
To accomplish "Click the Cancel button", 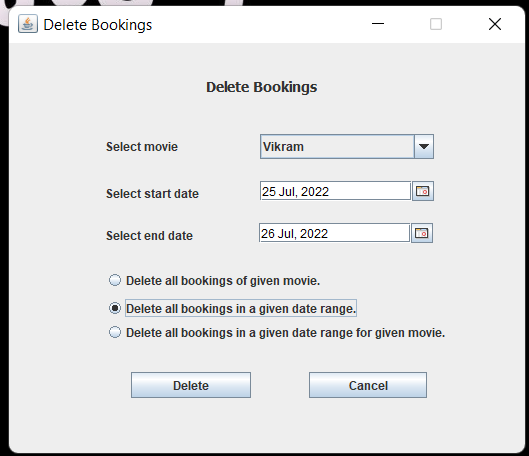I will (x=368, y=385).
